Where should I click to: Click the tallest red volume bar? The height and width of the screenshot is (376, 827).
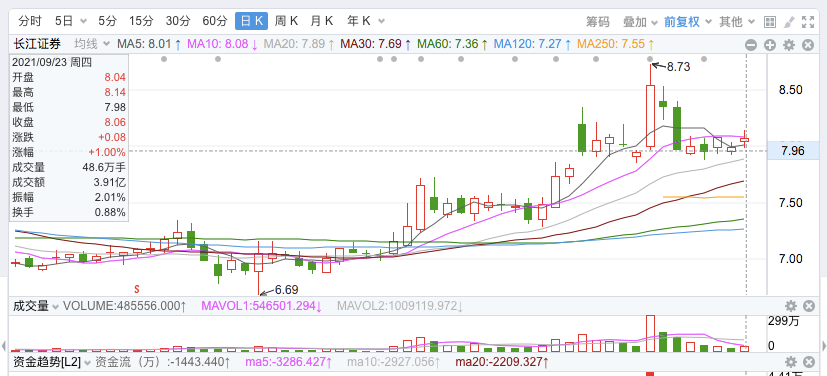coord(650,334)
